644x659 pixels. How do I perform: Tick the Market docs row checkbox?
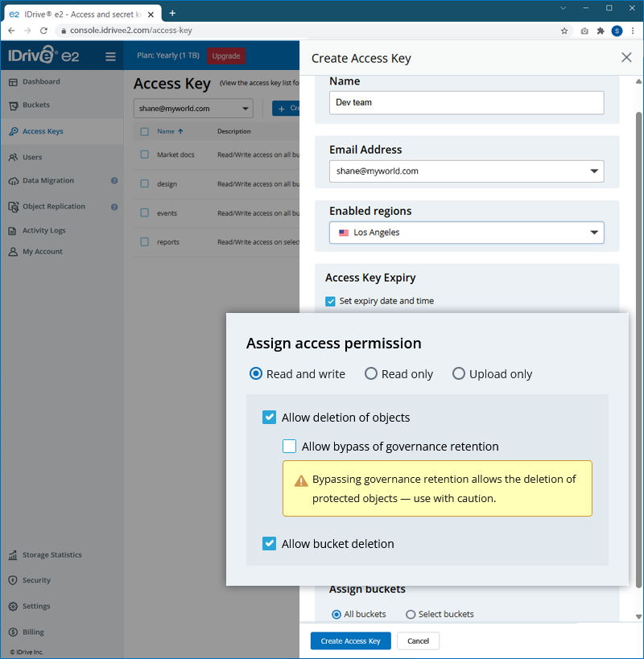[145, 154]
